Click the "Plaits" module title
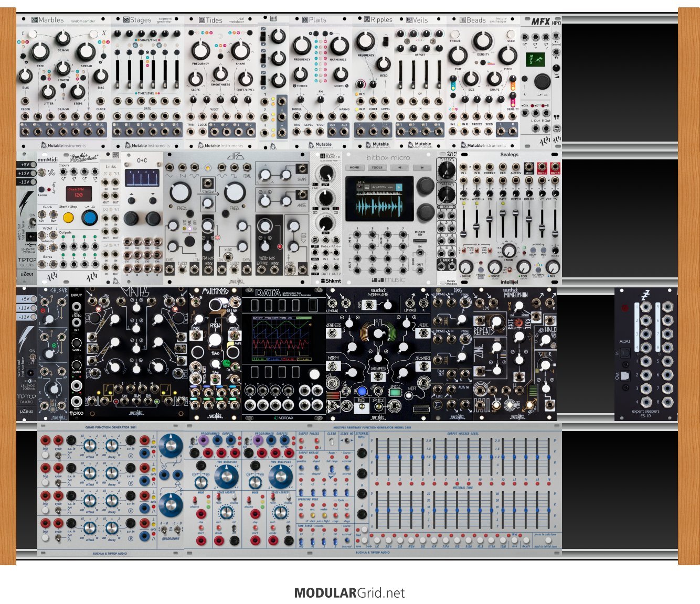This screenshot has height=604, width=700. 317,20
